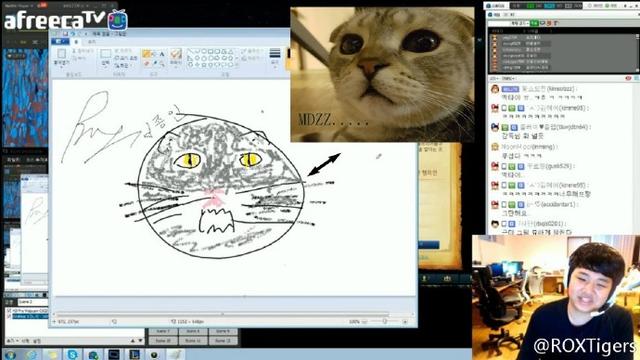Select the Eraser tool in Paint
This screenshot has width=640, height=360.
tap(147, 63)
